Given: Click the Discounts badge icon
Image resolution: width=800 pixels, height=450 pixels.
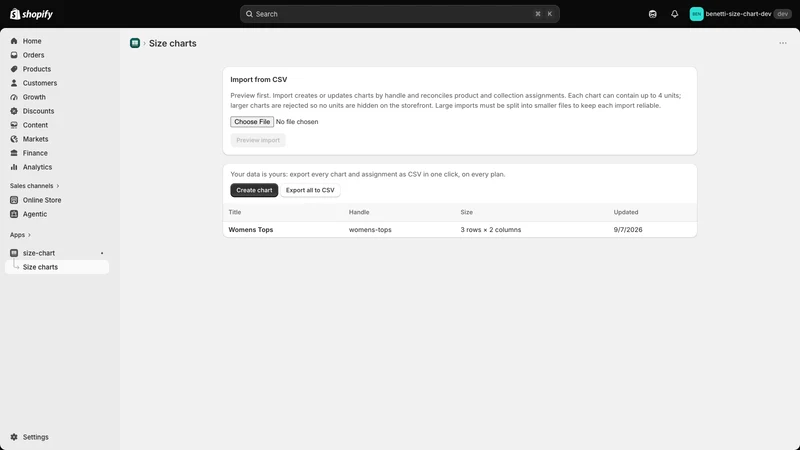Looking at the screenshot, I should pos(14,111).
